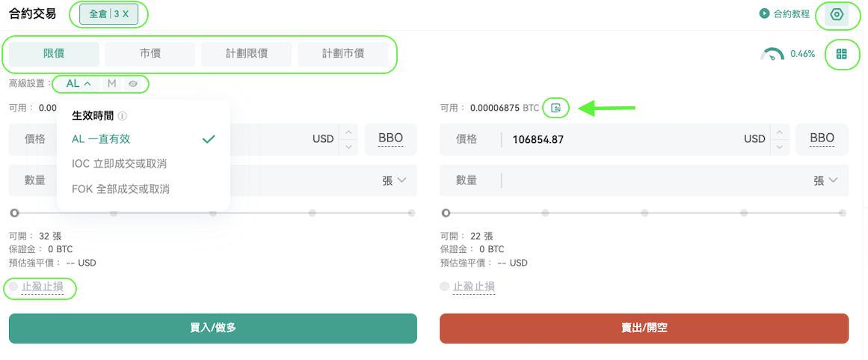
Task: Click the green 買入/做多 button
Action: point(213,329)
